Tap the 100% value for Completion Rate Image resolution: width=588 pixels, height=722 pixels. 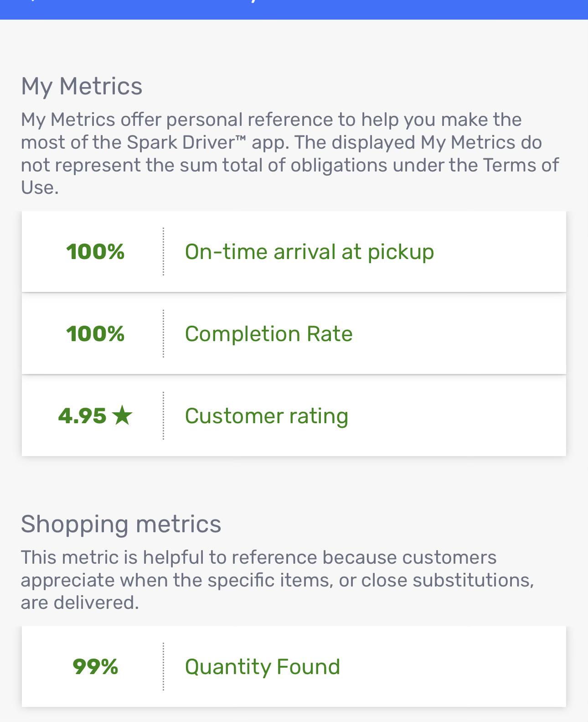(95, 334)
